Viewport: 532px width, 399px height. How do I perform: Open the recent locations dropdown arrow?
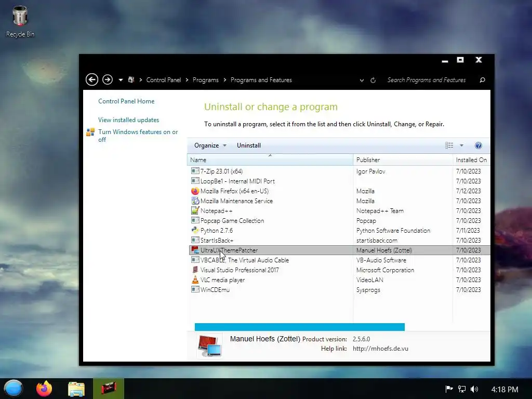(121, 80)
